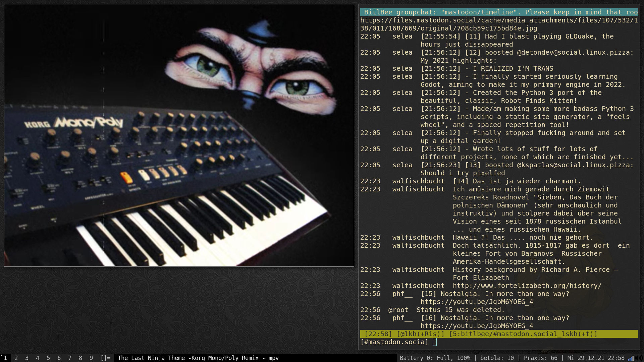Click "Das ist ja wieder charmant." message
Viewport: 644px width, 362px height.
527,181
